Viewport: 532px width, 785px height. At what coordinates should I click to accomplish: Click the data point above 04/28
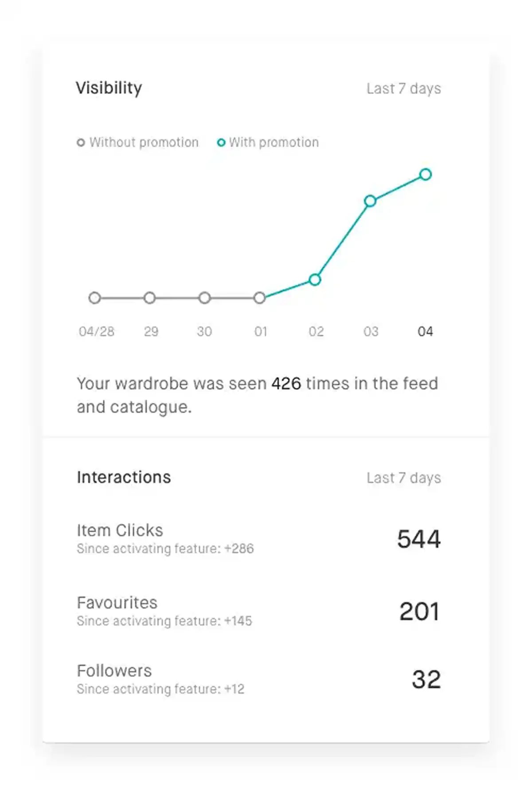coord(94,298)
